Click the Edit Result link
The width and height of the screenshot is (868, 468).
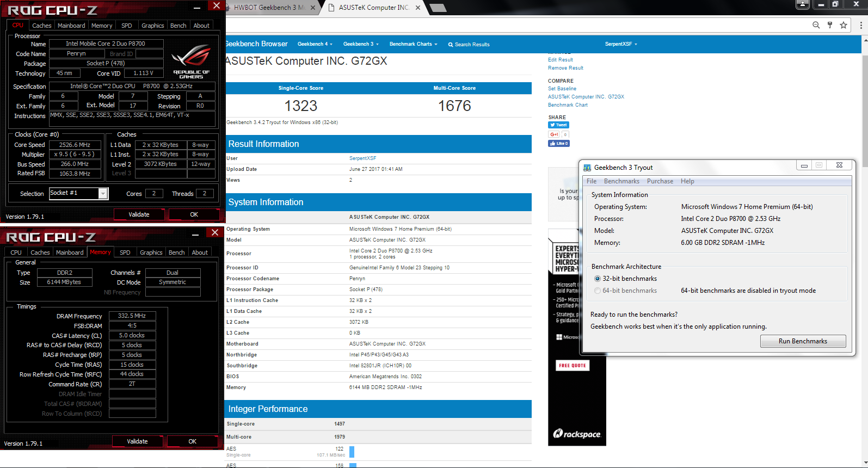click(561, 60)
